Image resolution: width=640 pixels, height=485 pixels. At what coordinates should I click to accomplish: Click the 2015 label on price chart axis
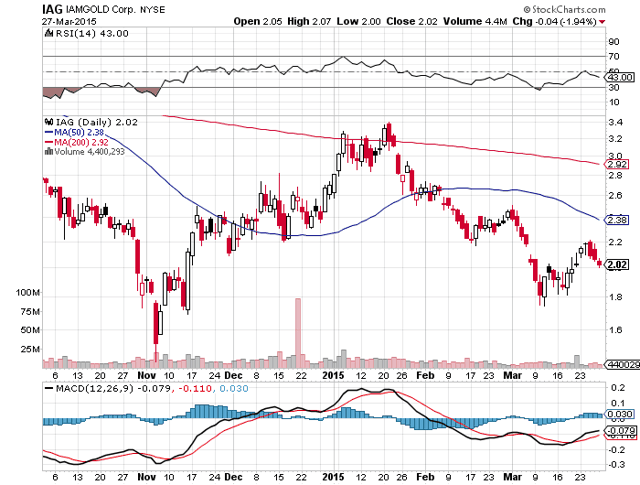[x=333, y=375]
